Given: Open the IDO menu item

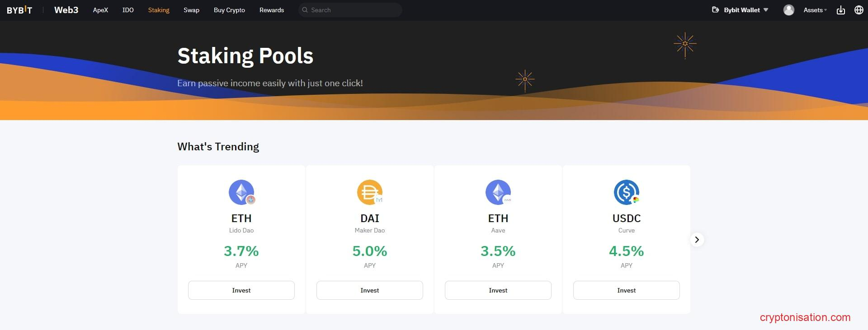Looking at the screenshot, I should (x=128, y=10).
